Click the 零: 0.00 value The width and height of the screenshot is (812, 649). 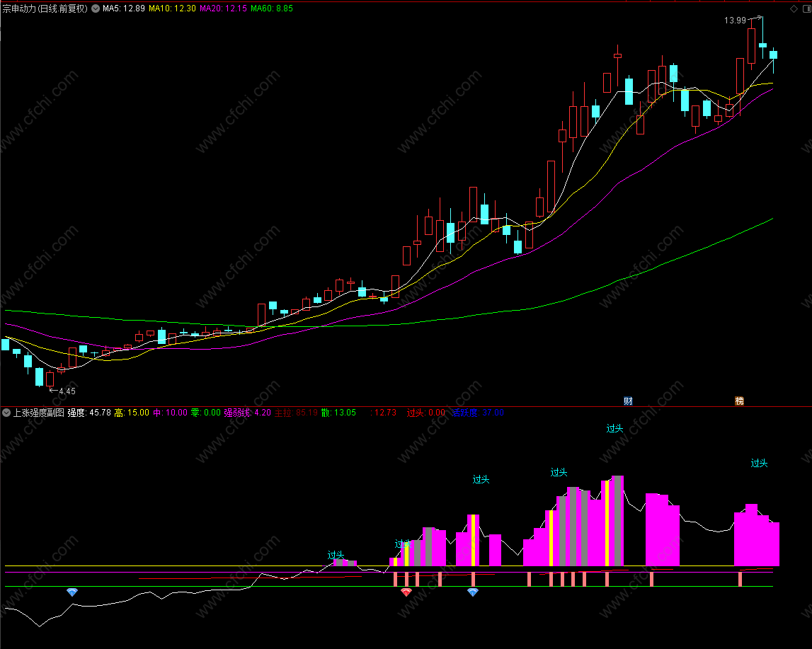[205, 413]
